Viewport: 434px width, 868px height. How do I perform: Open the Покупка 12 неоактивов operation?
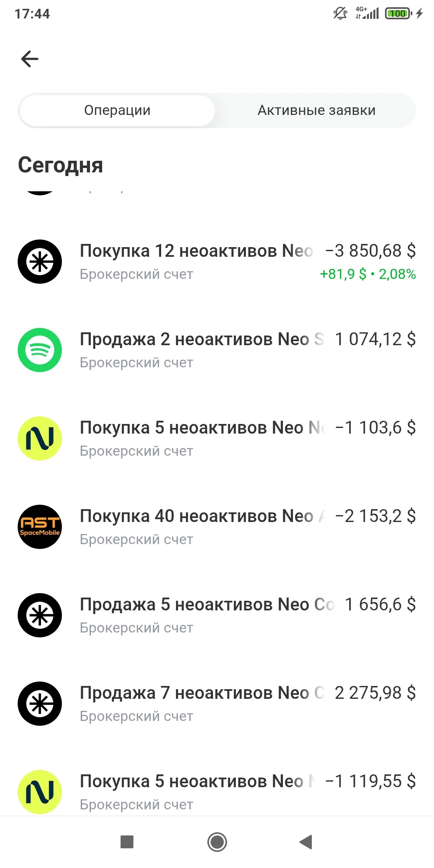[217, 262]
